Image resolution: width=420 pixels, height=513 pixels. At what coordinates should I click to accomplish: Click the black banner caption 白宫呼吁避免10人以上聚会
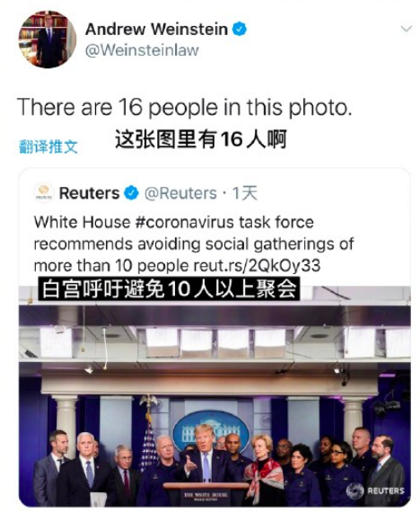[x=169, y=288]
